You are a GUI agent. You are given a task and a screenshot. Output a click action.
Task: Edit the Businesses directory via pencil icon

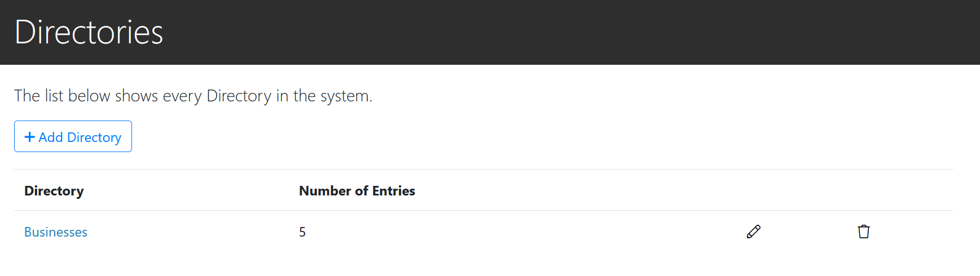(x=753, y=232)
